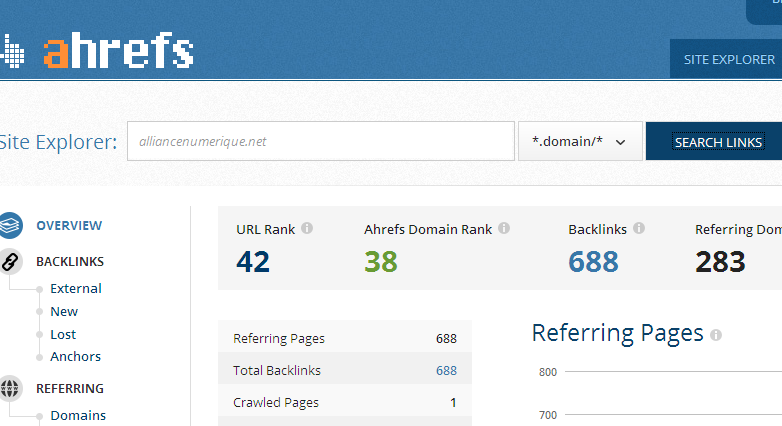Viewport: 782px width, 426px height.
Task: Open Lost under Backlinks
Action: pyautogui.click(x=63, y=334)
